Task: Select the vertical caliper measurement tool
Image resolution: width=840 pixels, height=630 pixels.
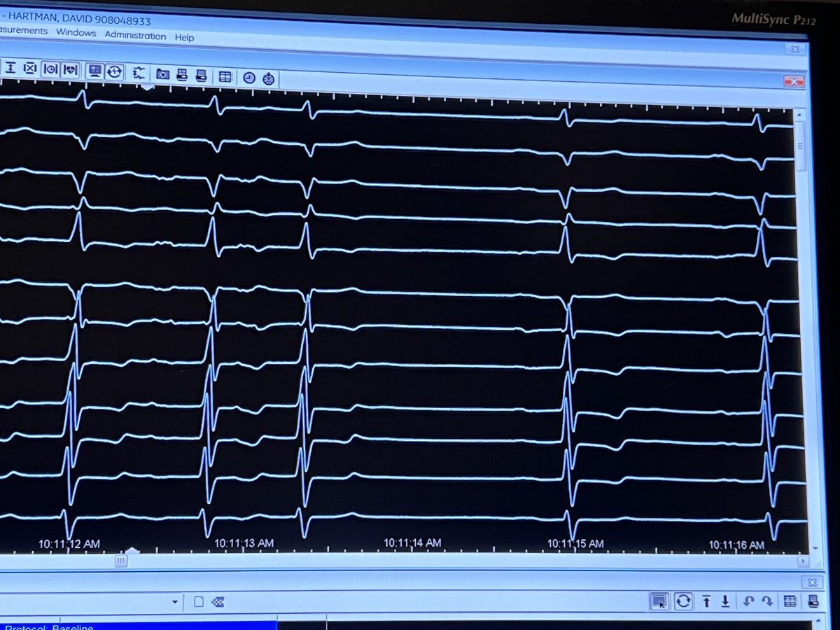Action: (x=11, y=68)
